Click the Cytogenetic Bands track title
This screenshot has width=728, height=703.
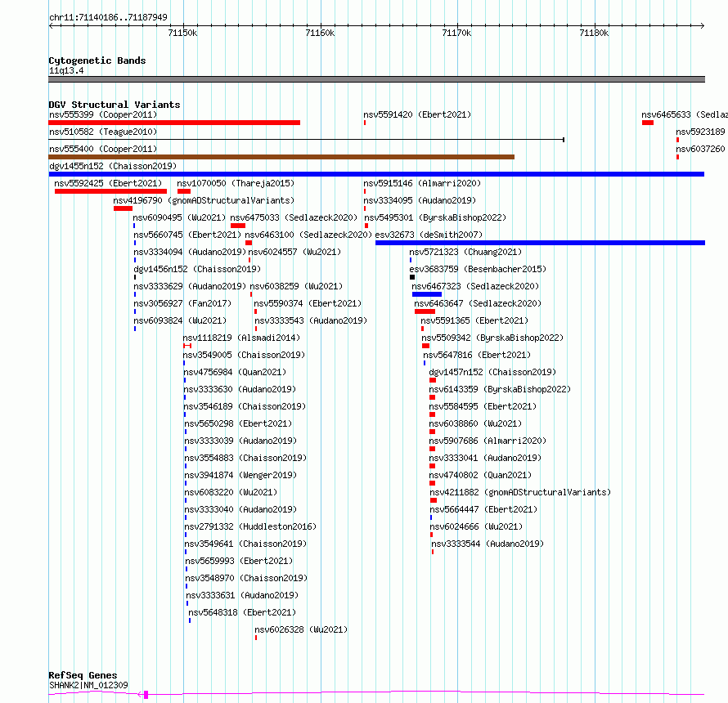point(97,60)
